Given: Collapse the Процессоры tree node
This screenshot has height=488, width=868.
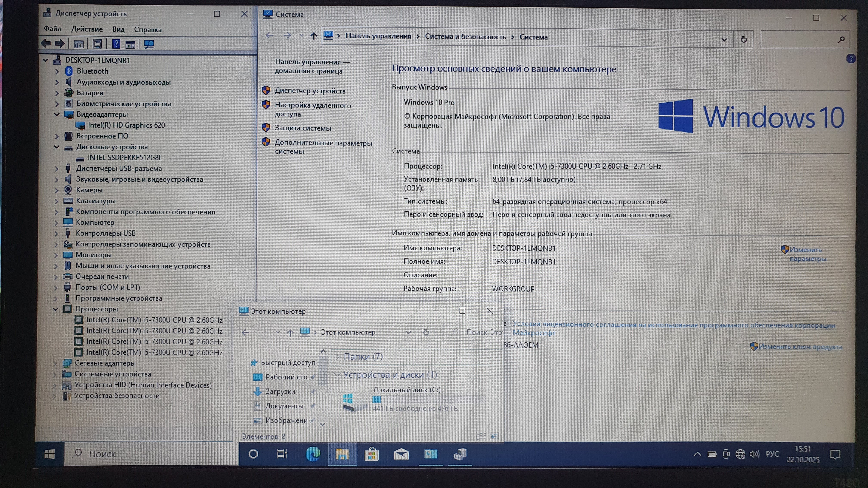Looking at the screenshot, I should [56, 309].
